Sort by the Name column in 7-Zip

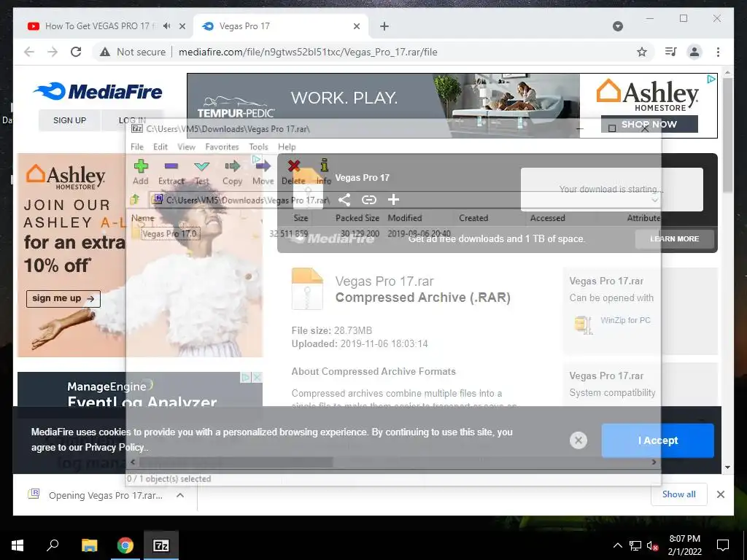coord(143,217)
